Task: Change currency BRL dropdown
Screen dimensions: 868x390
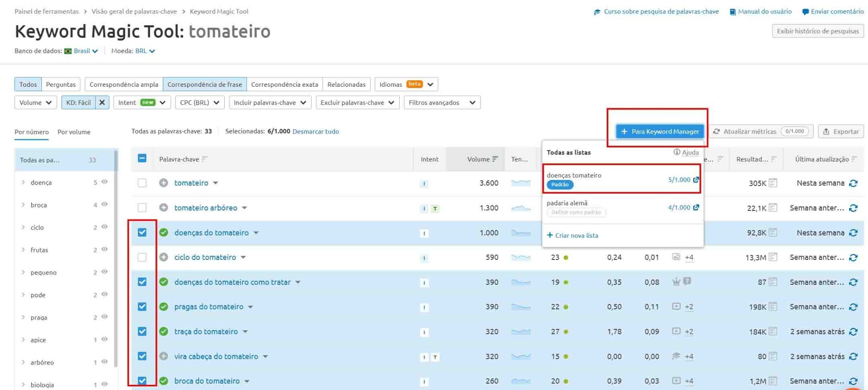Action: click(x=145, y=51)
